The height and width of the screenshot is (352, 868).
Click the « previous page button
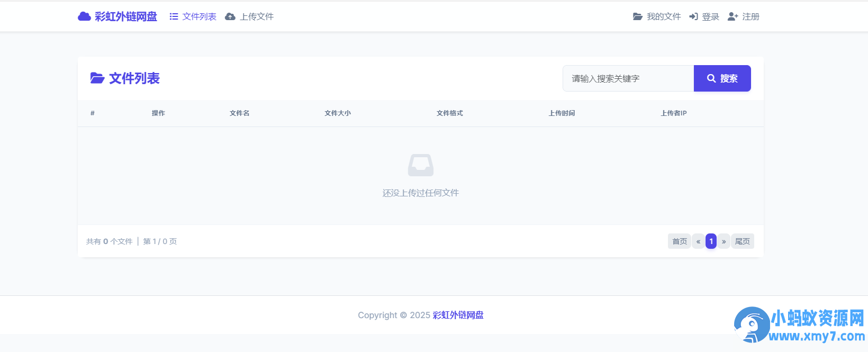click(698, 241)
